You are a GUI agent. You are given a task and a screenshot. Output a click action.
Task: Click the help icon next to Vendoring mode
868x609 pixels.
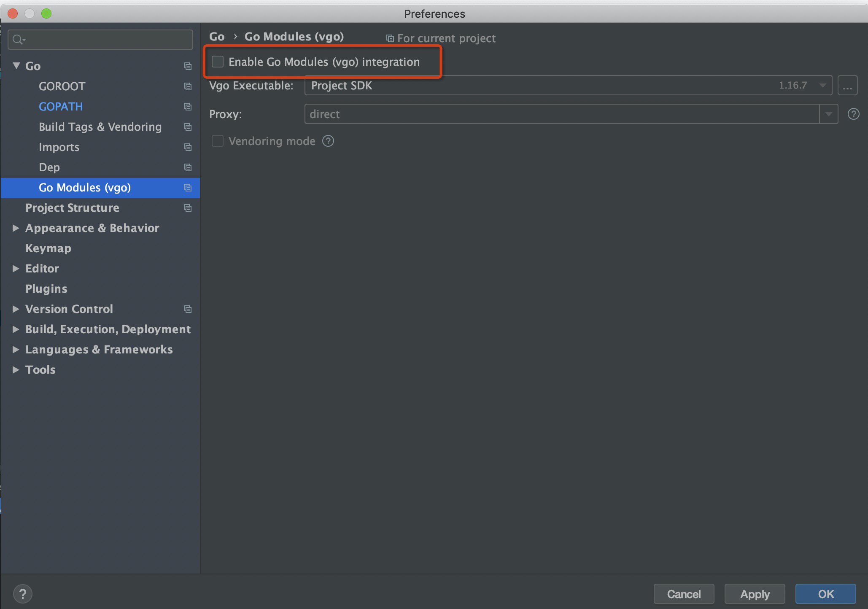point(328,141)
